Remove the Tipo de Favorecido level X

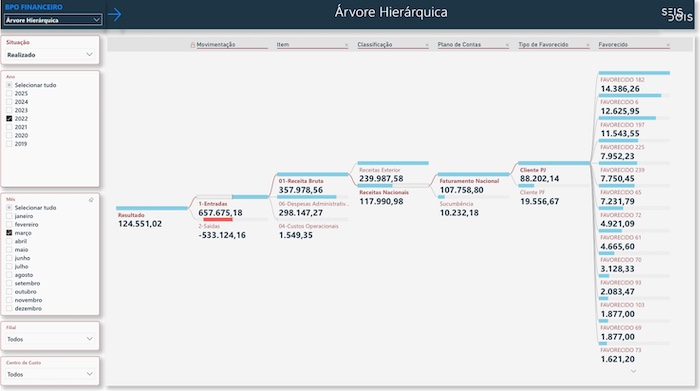tap(588, 45)
